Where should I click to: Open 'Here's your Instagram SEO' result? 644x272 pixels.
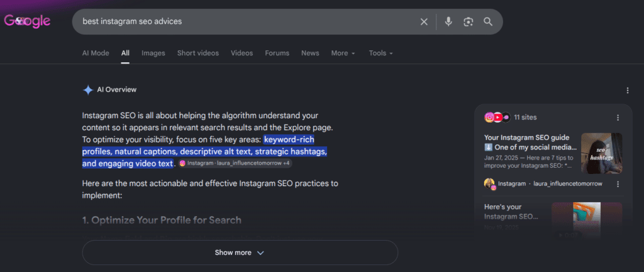click(511, 211)
